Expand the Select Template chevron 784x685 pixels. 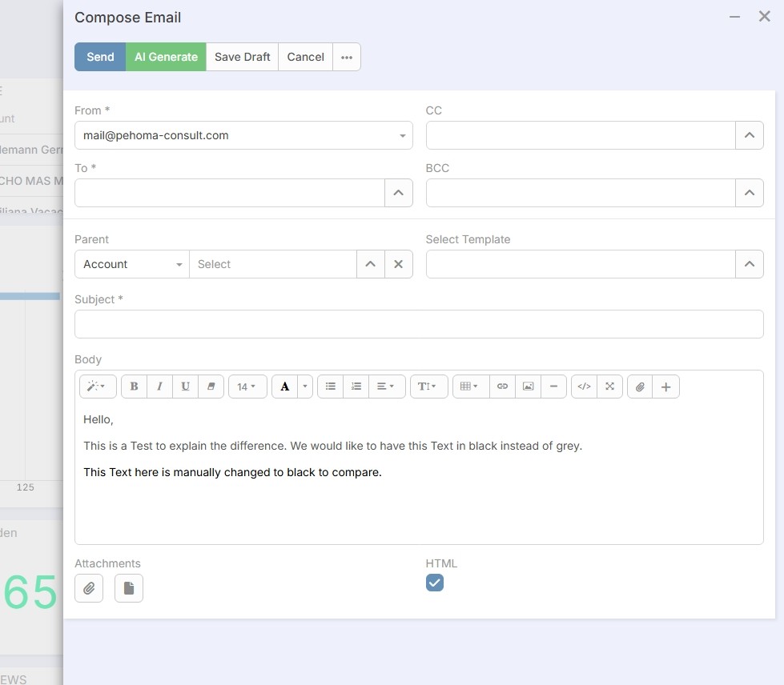[749, 264]
